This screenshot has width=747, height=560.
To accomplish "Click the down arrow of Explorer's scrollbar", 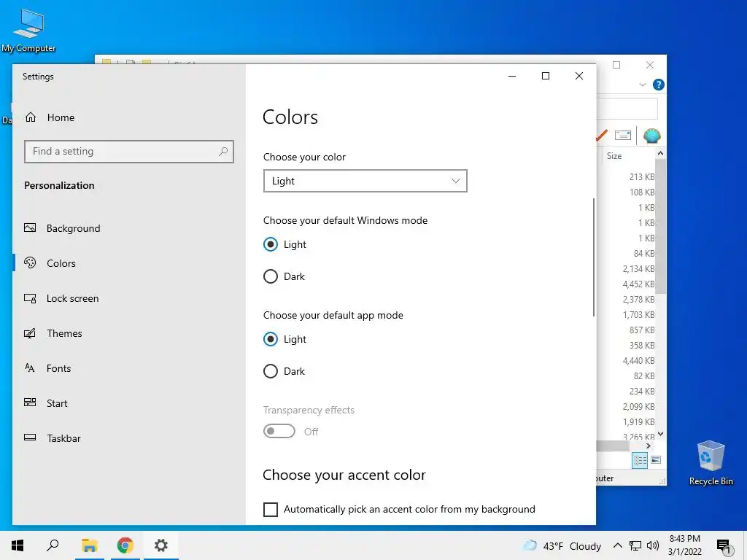I will [x=660, y=434].
